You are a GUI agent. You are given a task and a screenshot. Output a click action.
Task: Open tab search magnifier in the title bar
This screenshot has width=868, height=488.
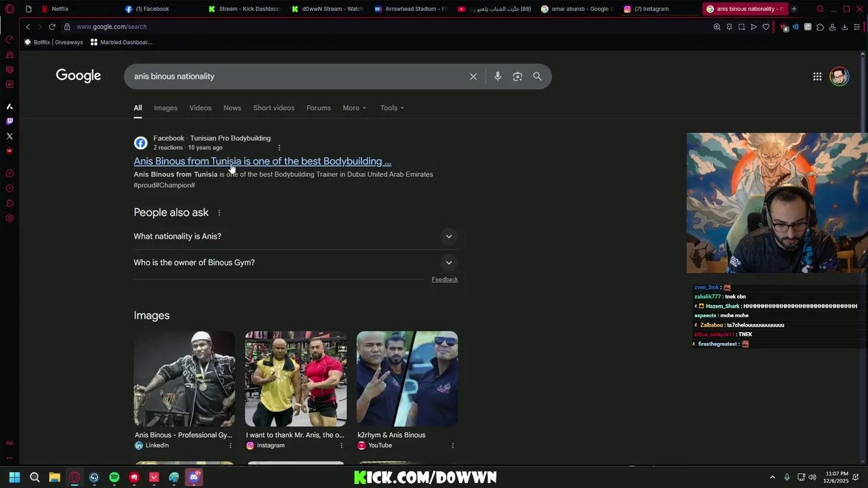(x=820, y=9)
